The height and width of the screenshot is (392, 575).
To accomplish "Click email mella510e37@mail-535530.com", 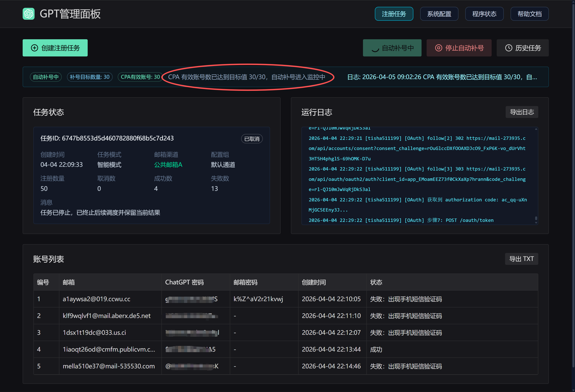I will point(109,366).
